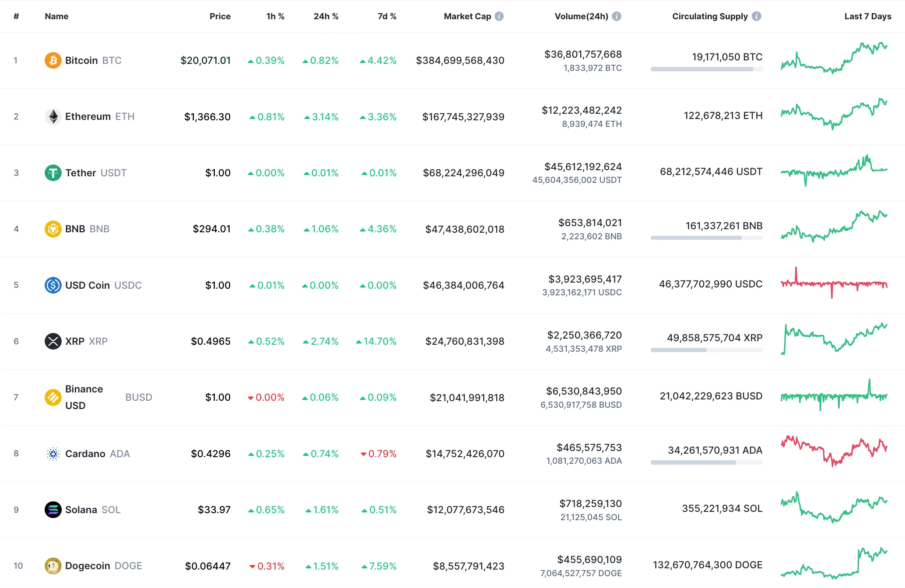Click the Name column header
Screen dimensions: 905x588
click(x=56, y=16)
